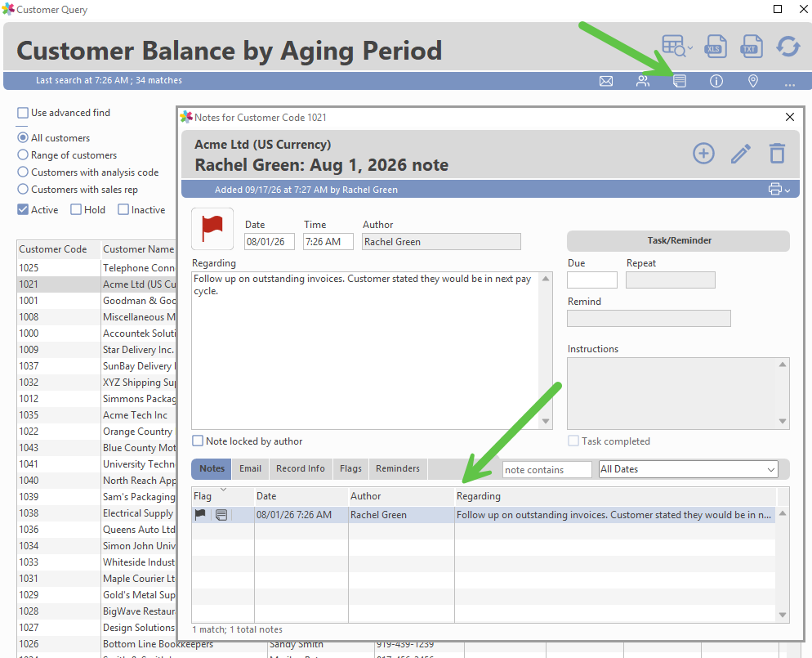Open the Remind dropdown field

pyautogui.click(x=649, y=318)
